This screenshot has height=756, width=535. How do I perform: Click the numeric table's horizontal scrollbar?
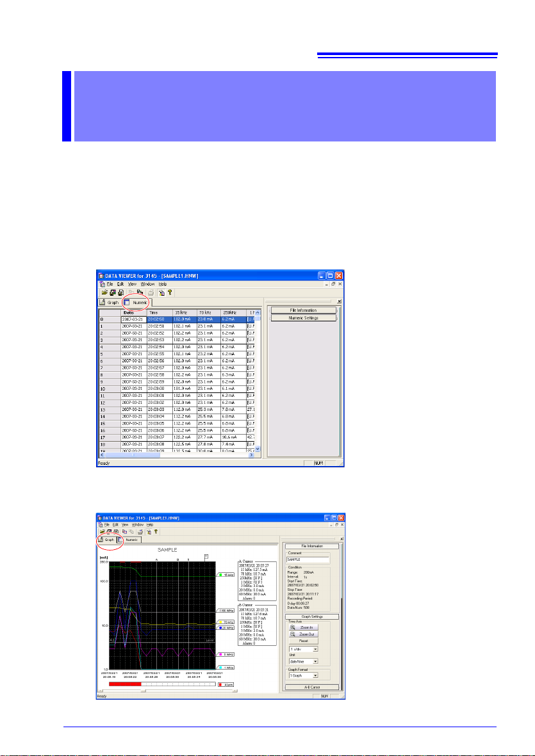click(x=176, y=454)
